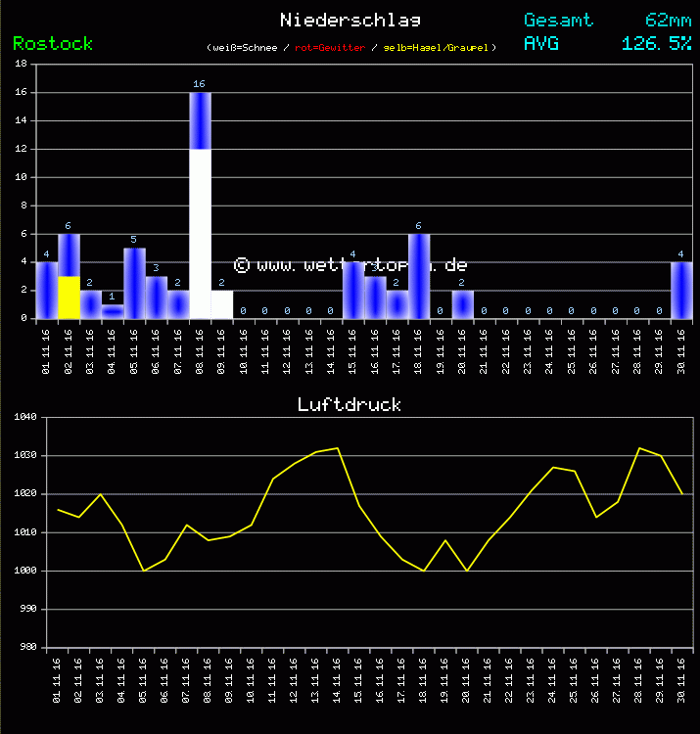Click the Luftdruck chart title

[350, 404]
